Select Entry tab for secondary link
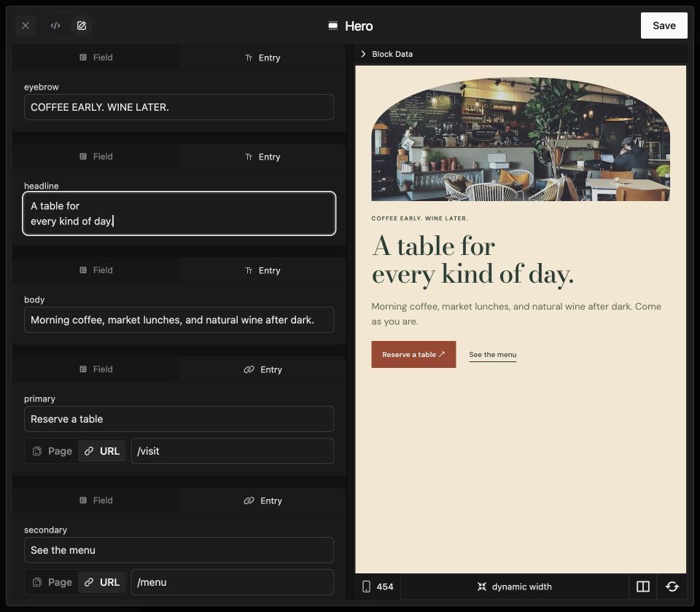Image resolution: width=700 pixels, height=612 pixels. (x=262, y=501)
